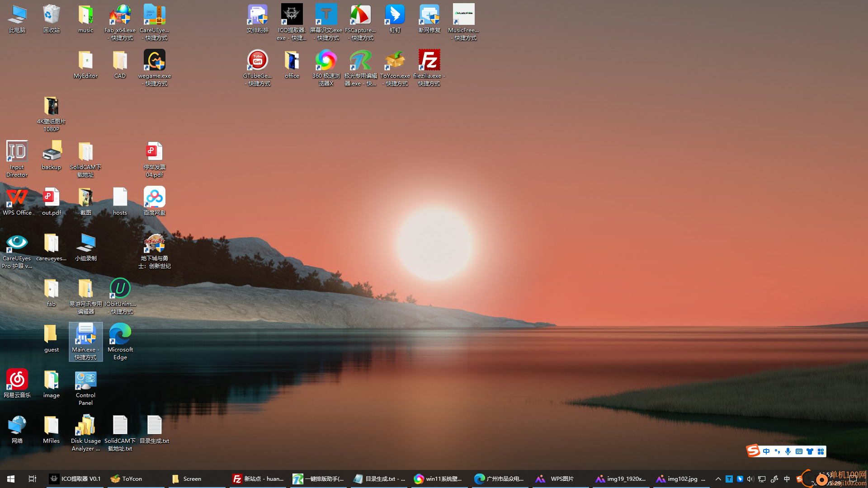Select the GTubeGet shortcut icon
This screenshot has height=488, width=868.
258,68
